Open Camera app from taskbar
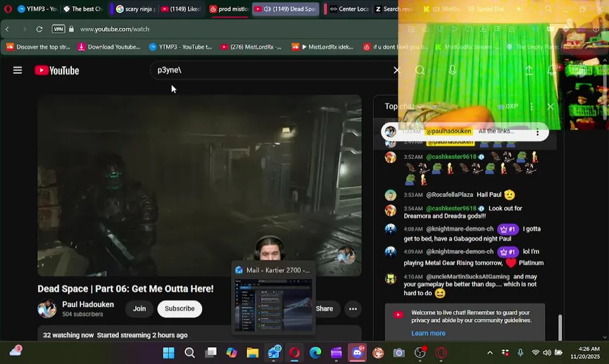Viewport: 609px width, 364px height. click(399, 352)
